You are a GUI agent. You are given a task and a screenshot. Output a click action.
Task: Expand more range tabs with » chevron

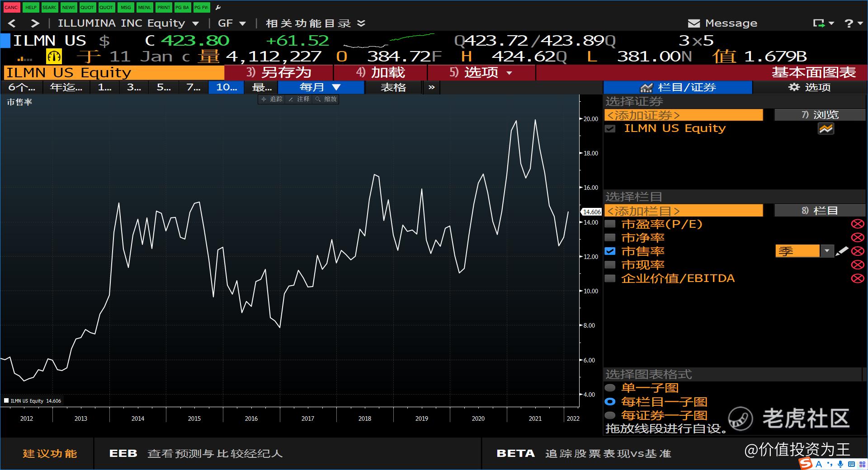(432, 87)
